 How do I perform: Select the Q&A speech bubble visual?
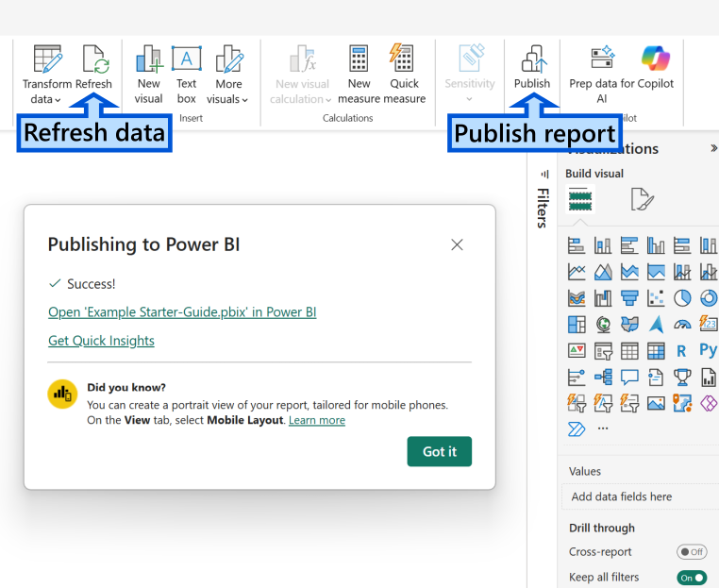[629, 378]
